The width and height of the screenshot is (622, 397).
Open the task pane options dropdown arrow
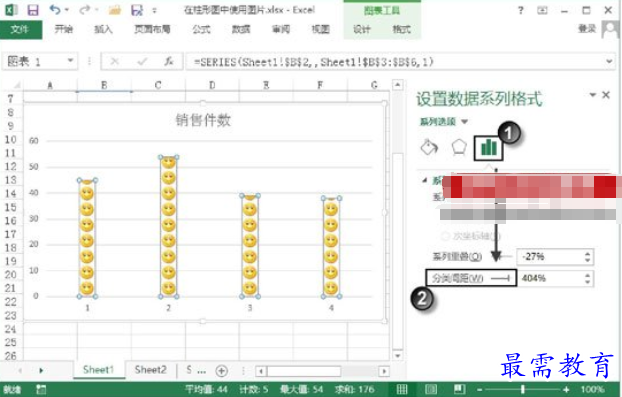click(593, 95)
